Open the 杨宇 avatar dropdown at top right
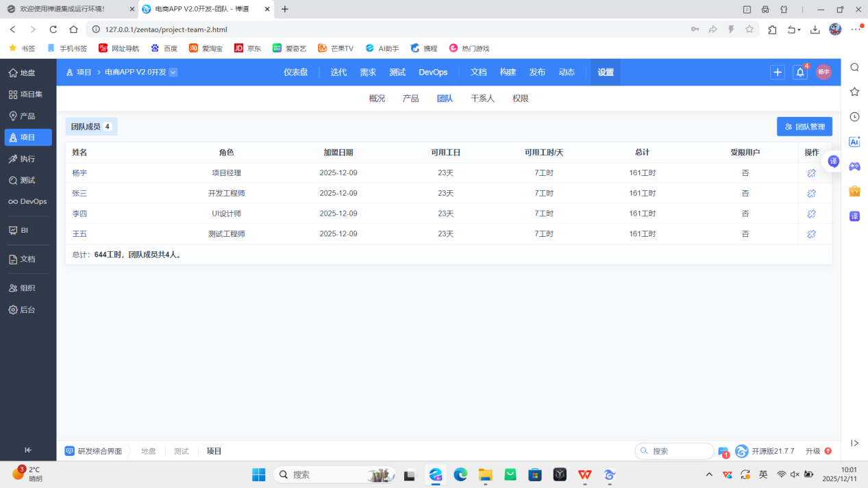868x488 pixels. [x=823, y=71]
